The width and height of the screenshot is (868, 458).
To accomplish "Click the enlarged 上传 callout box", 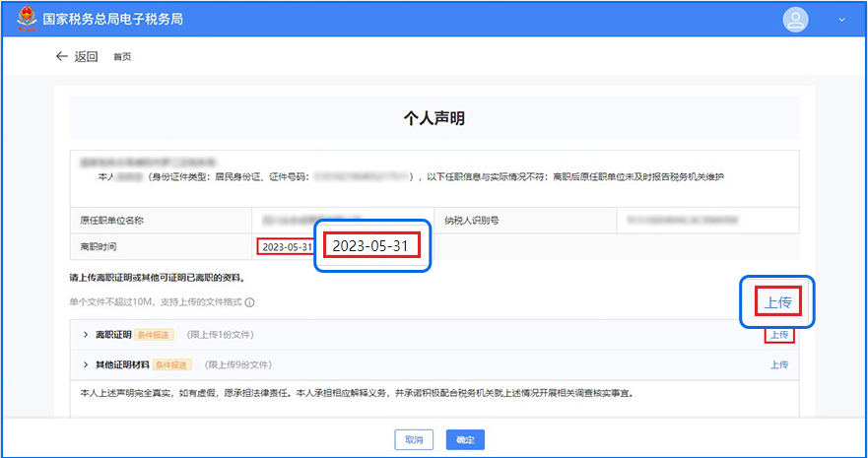I will tap(778, 300).
